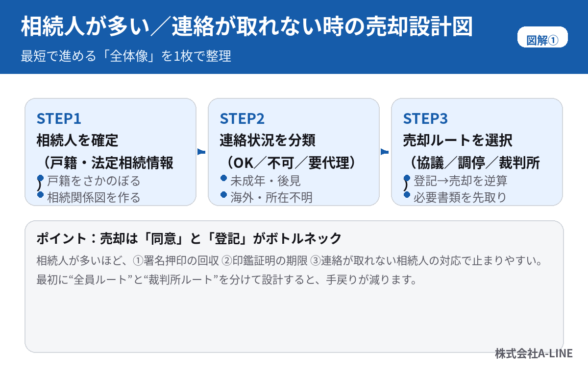Click the bullet beside 戸籍をさかのぼる
The image size is (588, 372).
(x=41, y=178)
